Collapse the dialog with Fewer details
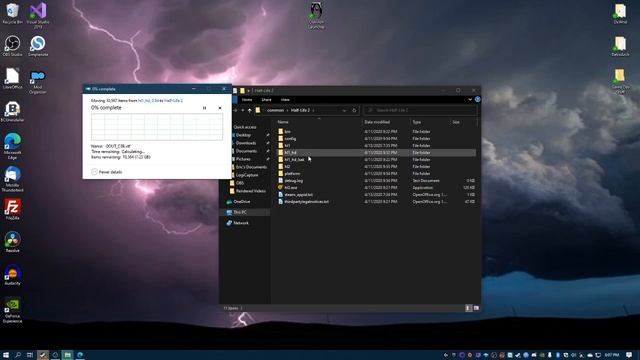 (x=107, y=172)
